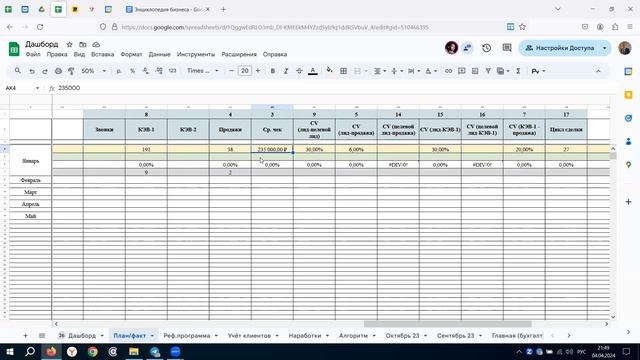
Task: Activate the paint format tool
Action: click(71, 71)
